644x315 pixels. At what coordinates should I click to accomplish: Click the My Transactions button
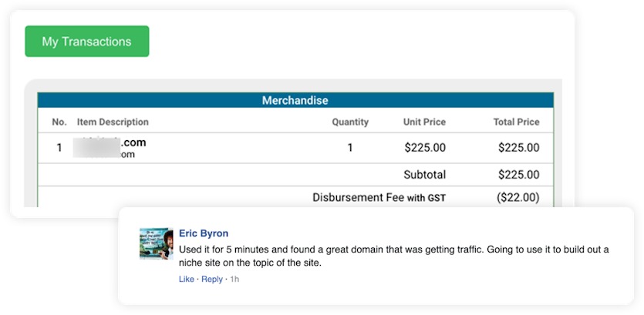tap(86, 42)
